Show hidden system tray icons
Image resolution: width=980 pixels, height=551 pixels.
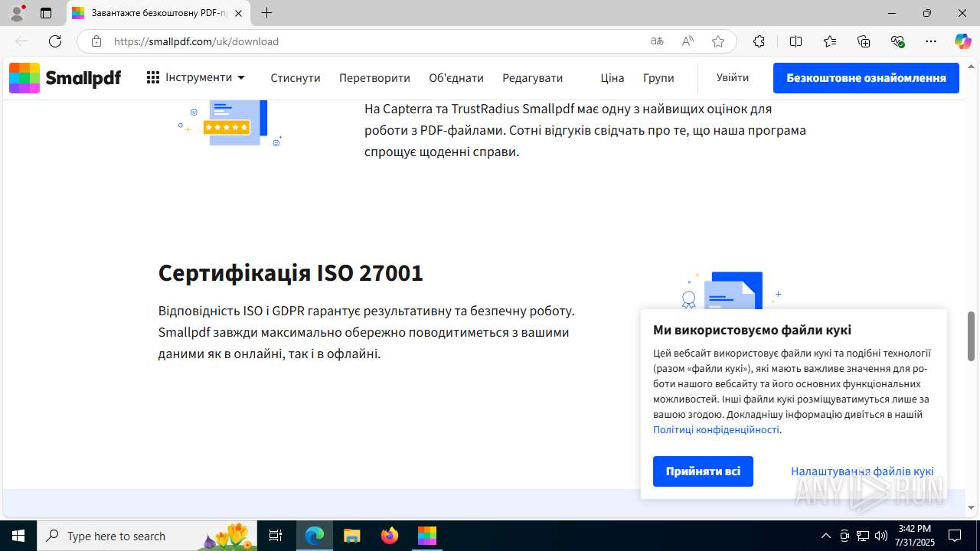tap(825, 536)
